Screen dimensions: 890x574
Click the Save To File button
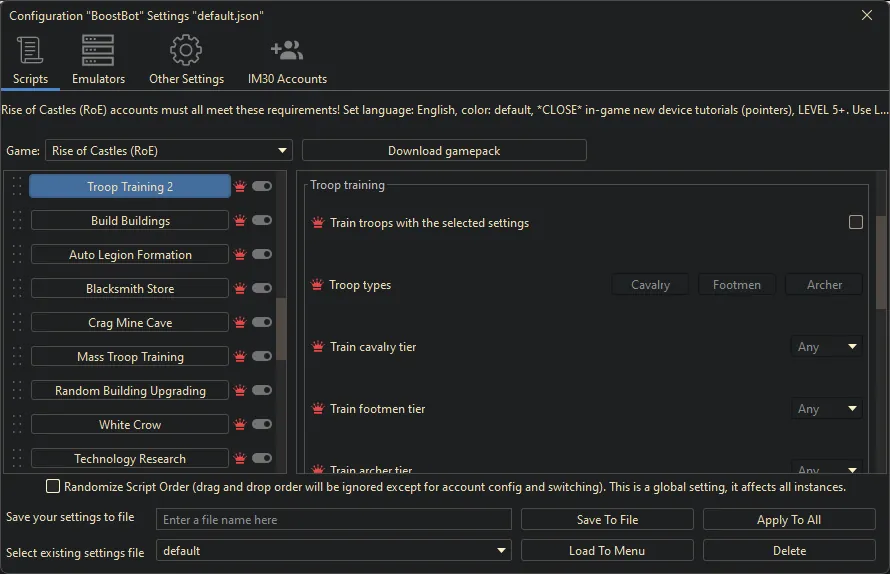(x=607, y=519)
